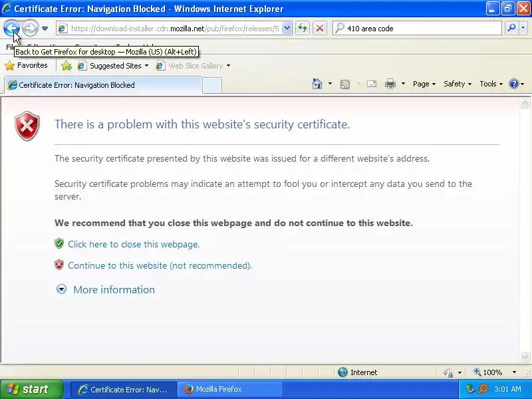Click the Home page icon
Image resolution: width=532 pixels, height=399 pixels.
point(317,84)
